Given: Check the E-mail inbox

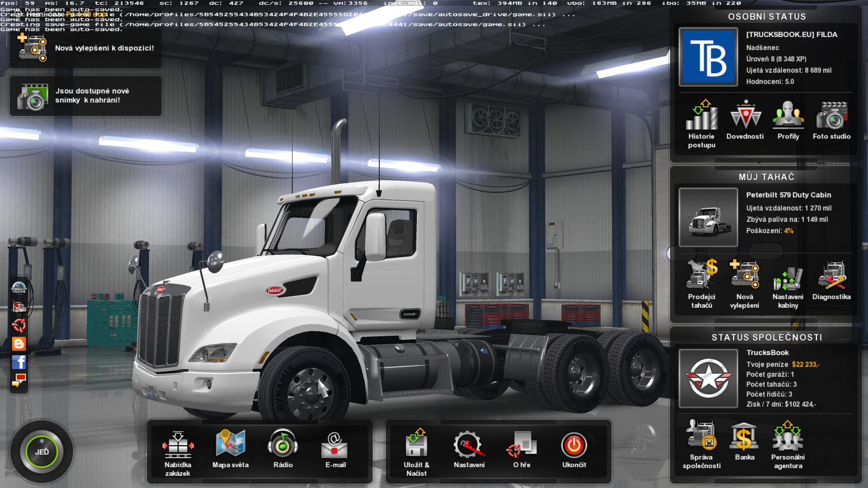Looking at the screenshot, I should click(x=335, y=449).
